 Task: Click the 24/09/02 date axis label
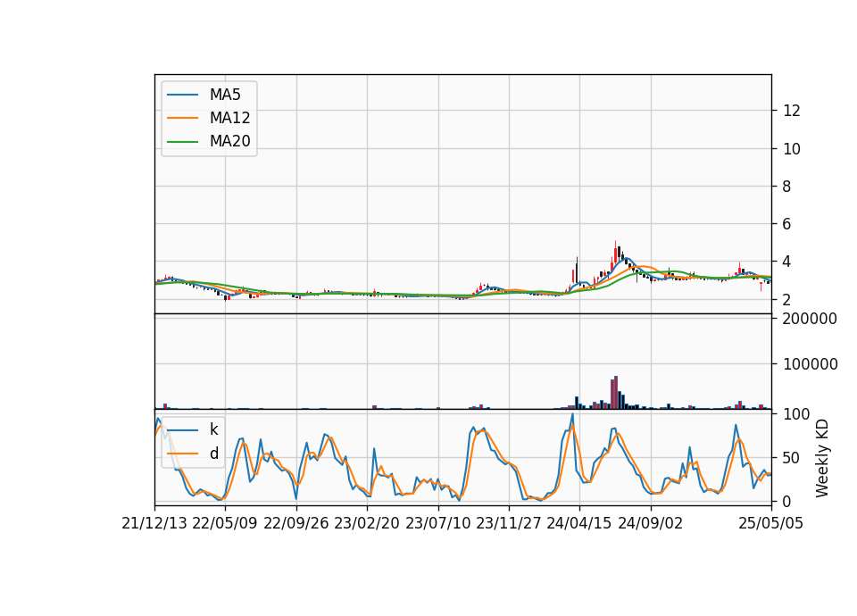click(651, 523)
